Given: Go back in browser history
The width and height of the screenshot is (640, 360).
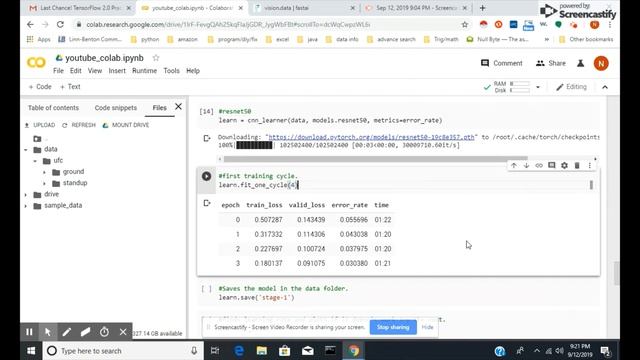Looking at the screenshot, I should click(x=30, y=24).
